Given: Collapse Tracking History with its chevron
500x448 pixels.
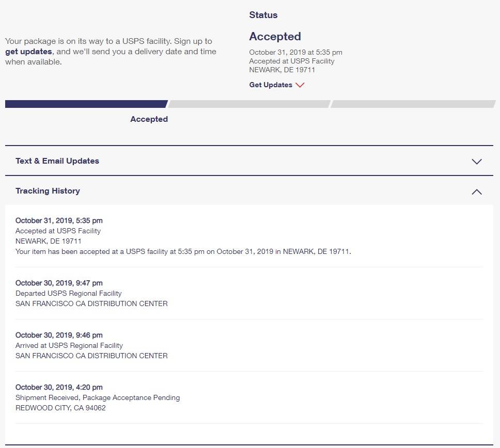Looking at the screenshot, I should coord(476,191).
